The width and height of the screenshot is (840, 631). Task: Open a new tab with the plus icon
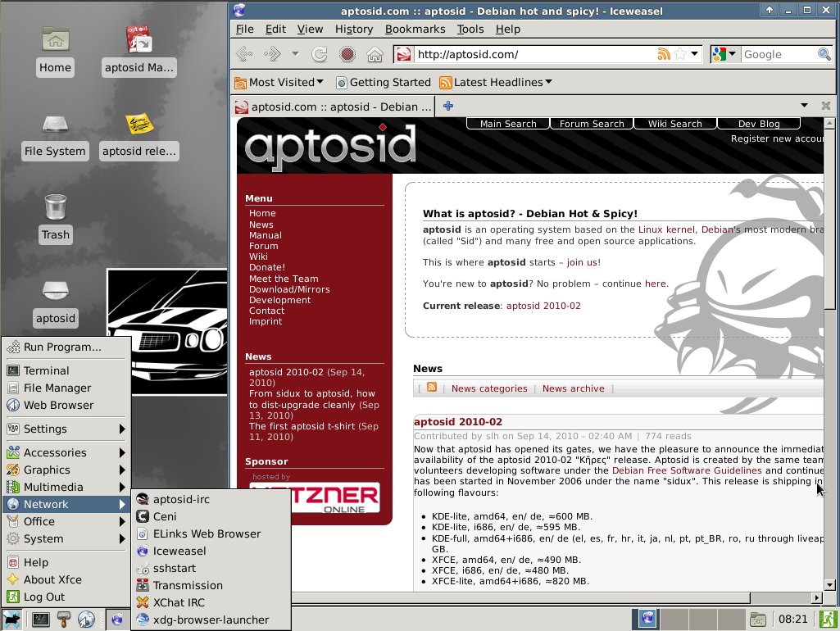tap(448, 106)
